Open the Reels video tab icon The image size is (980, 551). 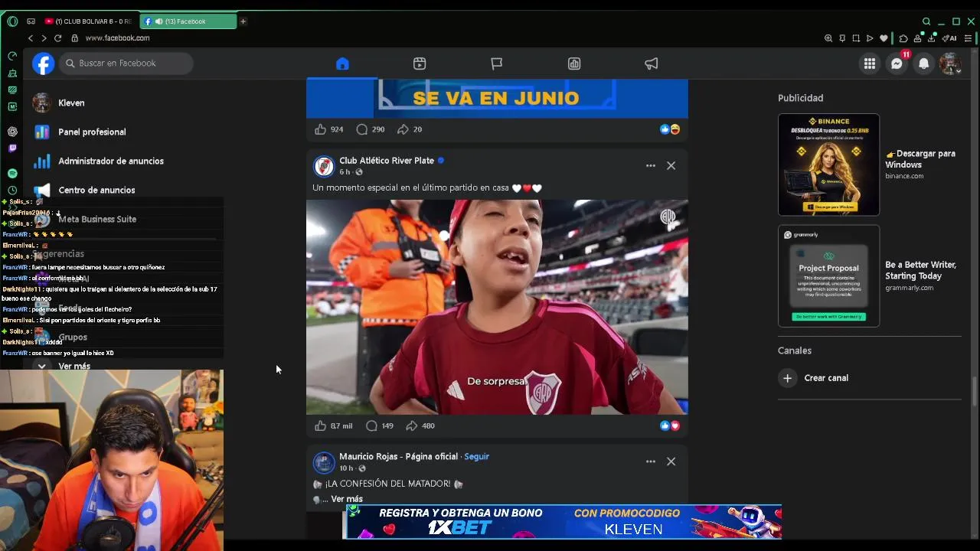click(x=420, y=64)
